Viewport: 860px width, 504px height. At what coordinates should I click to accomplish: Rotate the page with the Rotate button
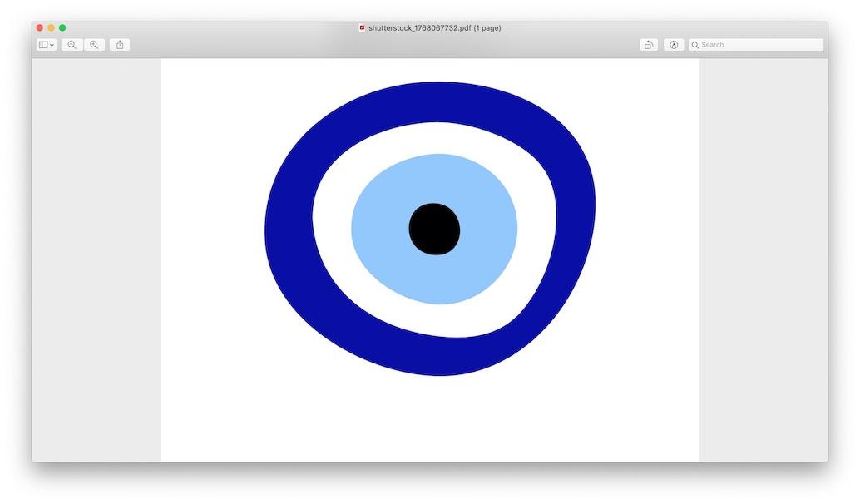(649, 45)
